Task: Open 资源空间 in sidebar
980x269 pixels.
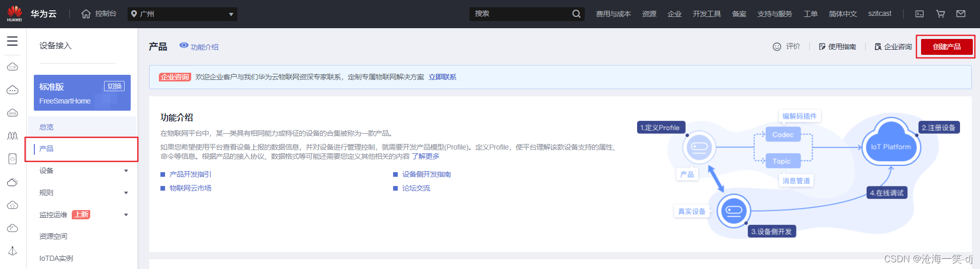Action: click(53, 236)
